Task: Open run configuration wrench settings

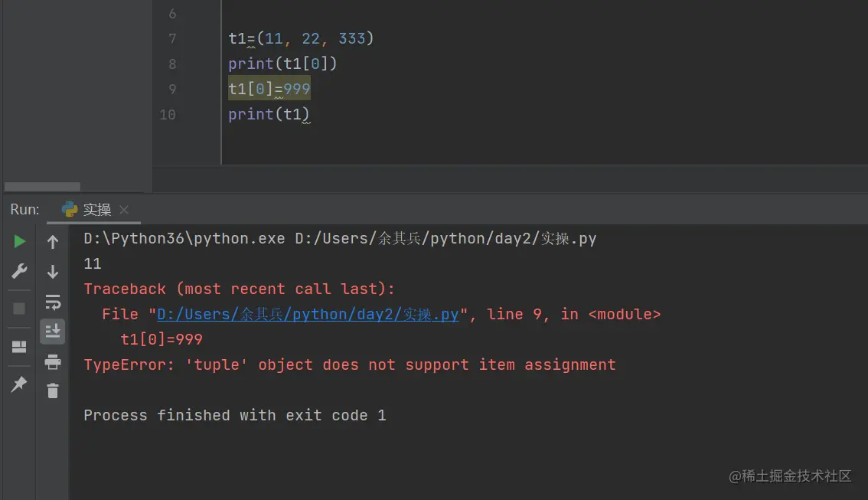Action: click(19, 271)
